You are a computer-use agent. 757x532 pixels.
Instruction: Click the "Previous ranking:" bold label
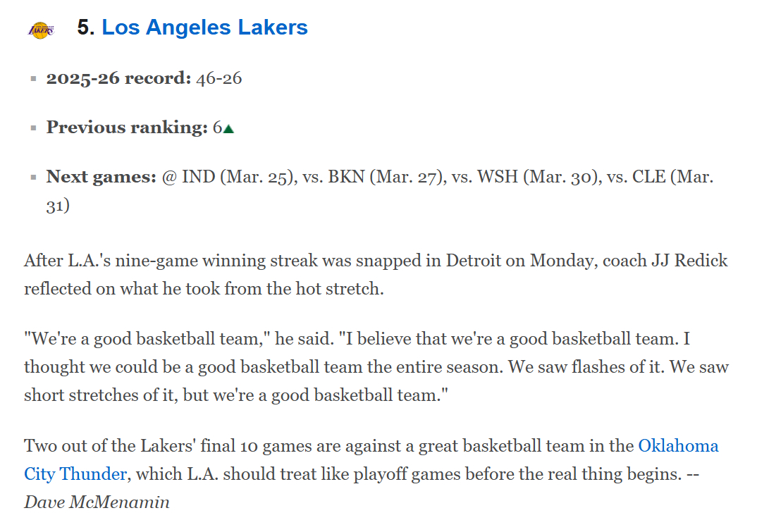pyautogui.click(x=127, y=128)
